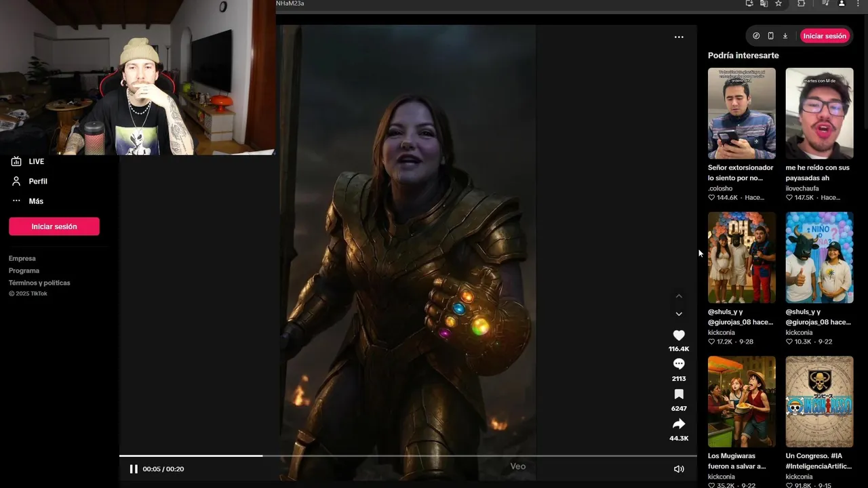Open comments via speech bubble icon
The width and height of the screenshot is (868, 488).
679,364
